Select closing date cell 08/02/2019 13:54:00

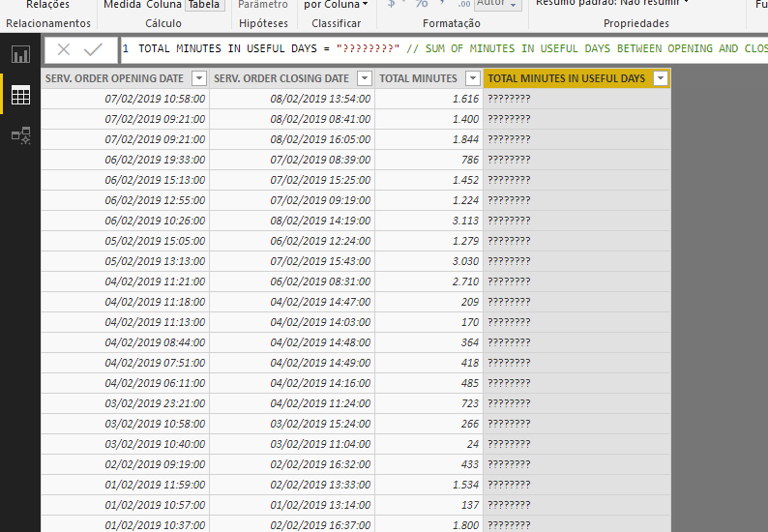coord(292,99)
